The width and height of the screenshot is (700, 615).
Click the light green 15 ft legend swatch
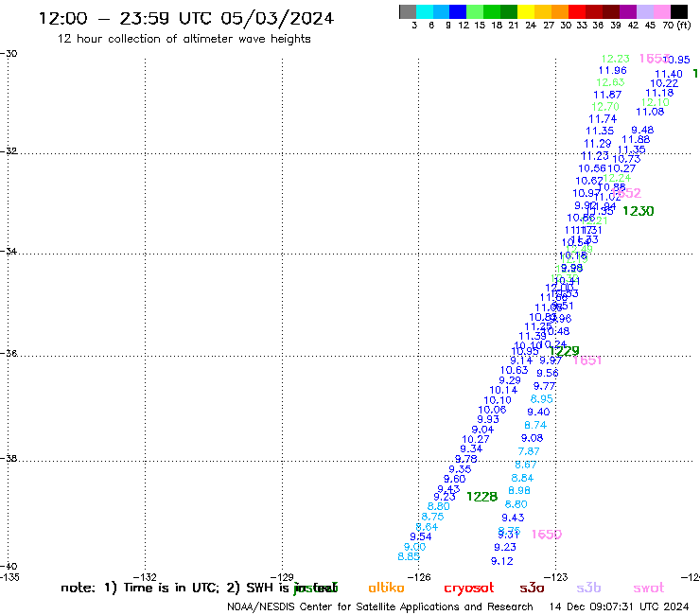[x=475, y=11]
